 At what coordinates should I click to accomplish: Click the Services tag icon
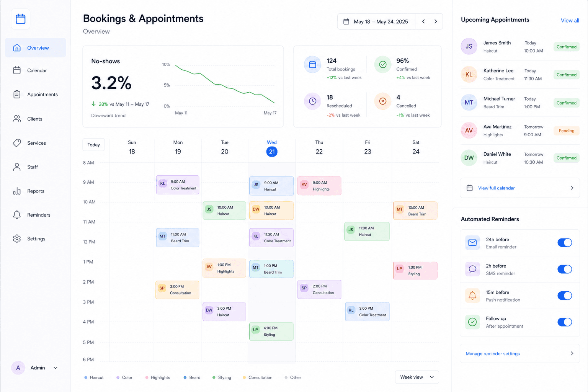(x=17, y=143)
